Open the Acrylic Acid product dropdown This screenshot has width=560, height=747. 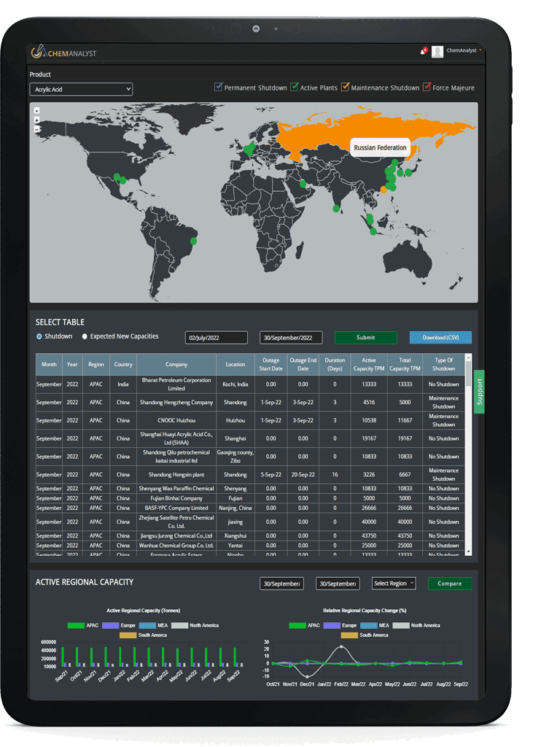click(x=81, y=89)
